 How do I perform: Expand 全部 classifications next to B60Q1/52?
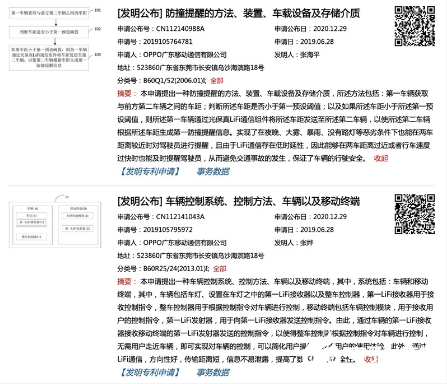pyautogui.click(x=217, y=80)
